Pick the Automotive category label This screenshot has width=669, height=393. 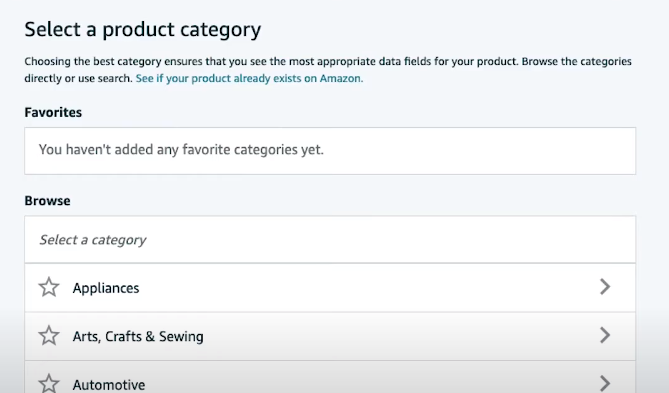109,385
